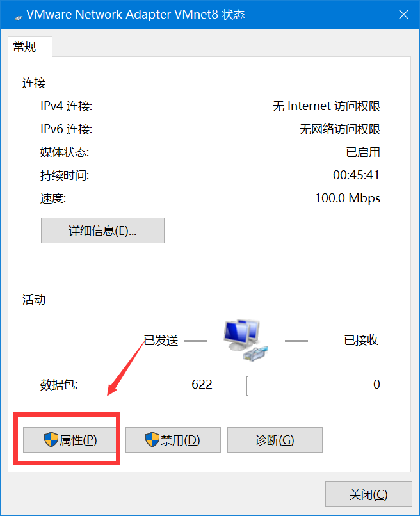Click the 已启用 media state value
The image size is (420, 516).
(363, 152)
